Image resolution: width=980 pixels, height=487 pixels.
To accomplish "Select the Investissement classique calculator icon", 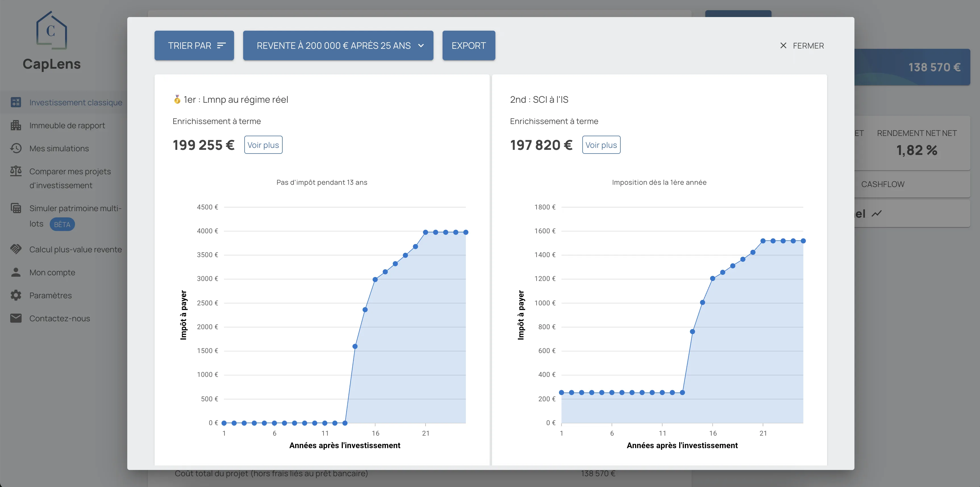I will pyautogui.click(x=16, y=102).
